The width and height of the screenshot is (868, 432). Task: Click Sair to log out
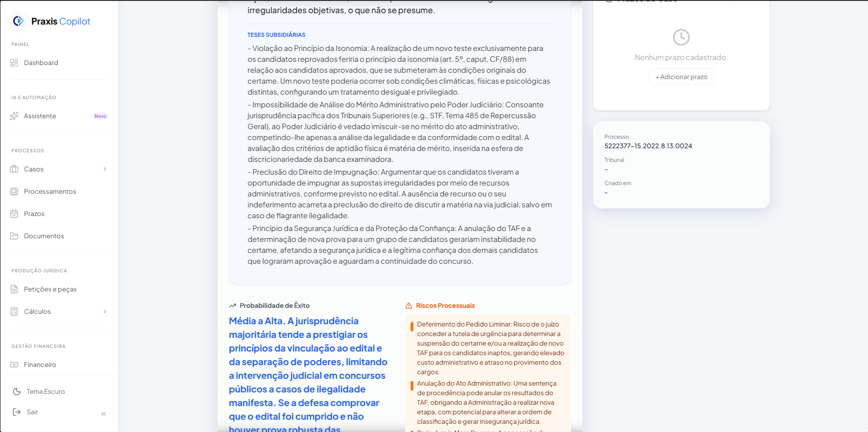(32, 412)
